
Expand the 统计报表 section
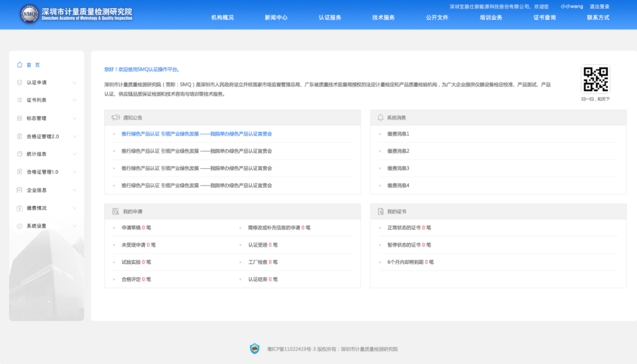point(75,154)
